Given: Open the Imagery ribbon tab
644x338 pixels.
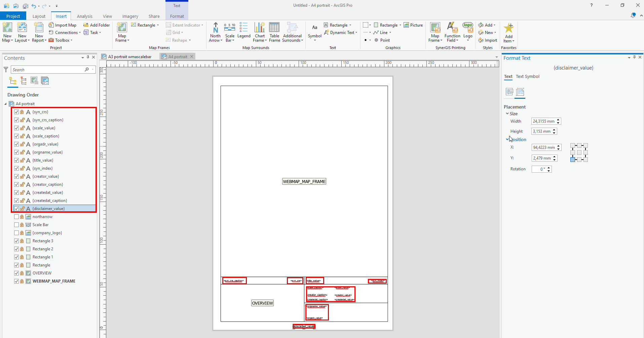Looking at the screenshot, I should point(130,16).
